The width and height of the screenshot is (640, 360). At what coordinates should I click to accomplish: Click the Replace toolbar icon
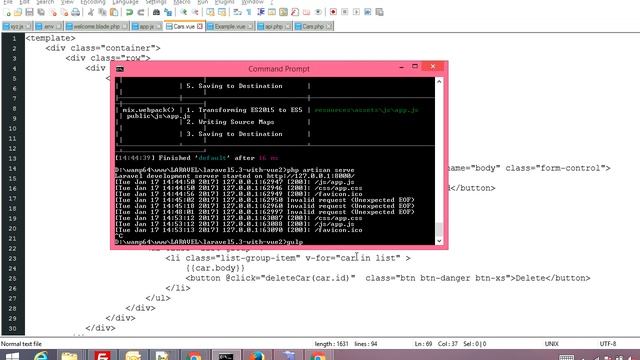click(167, 12)
